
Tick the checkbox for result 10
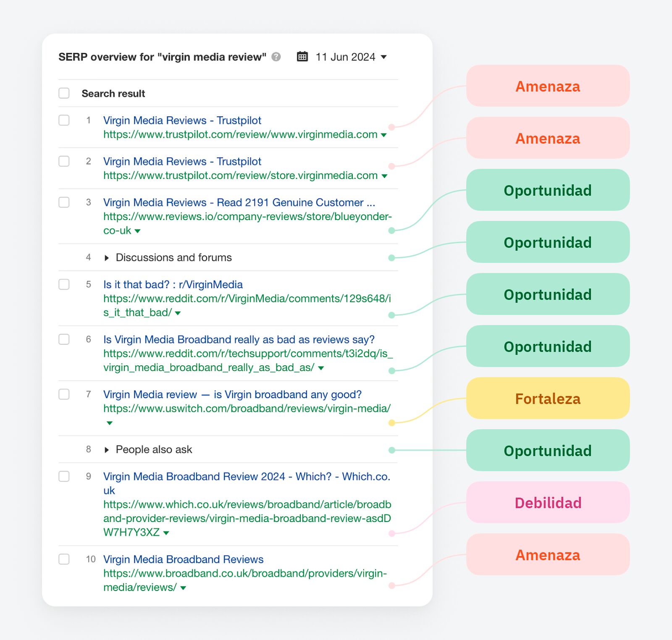(x=64, y=559)
